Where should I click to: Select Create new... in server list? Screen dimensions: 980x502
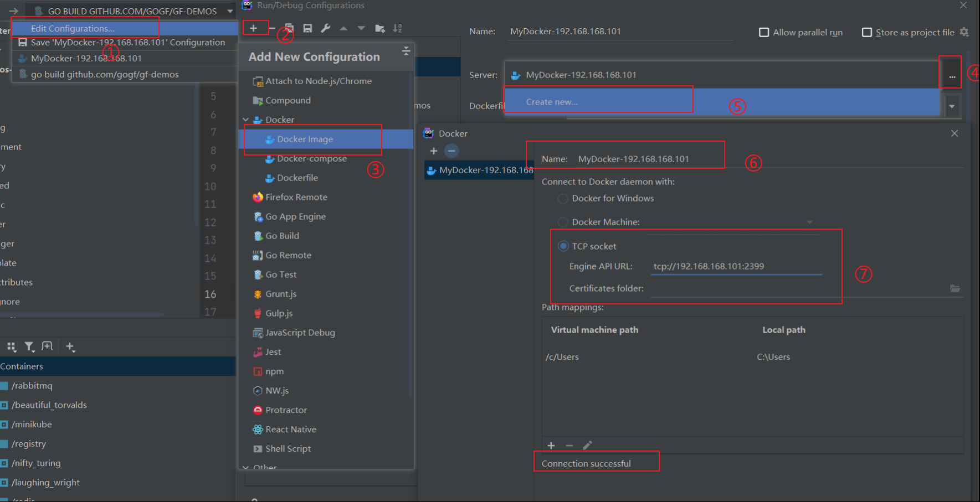[722, 102]
